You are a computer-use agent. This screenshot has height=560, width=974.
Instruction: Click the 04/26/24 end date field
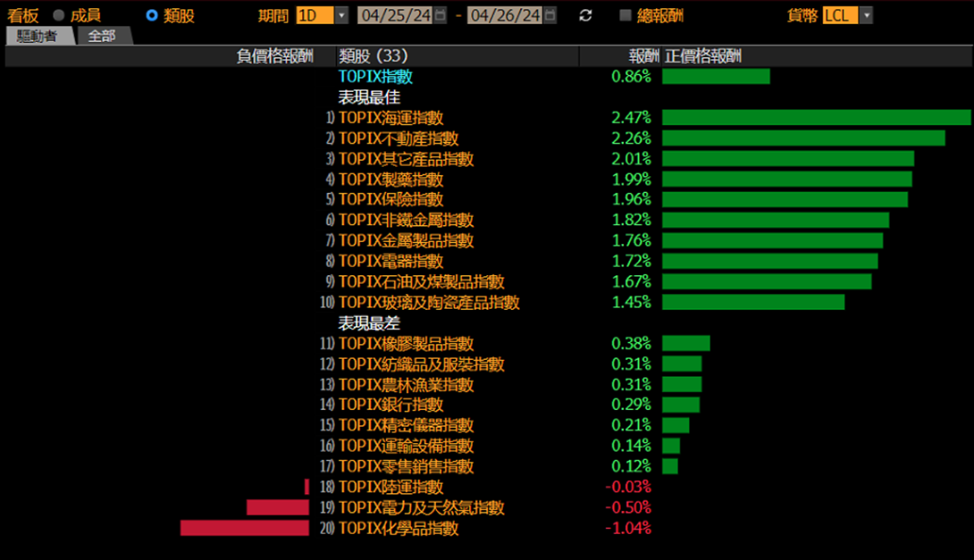pyautogui.click(x=505, y=15)
